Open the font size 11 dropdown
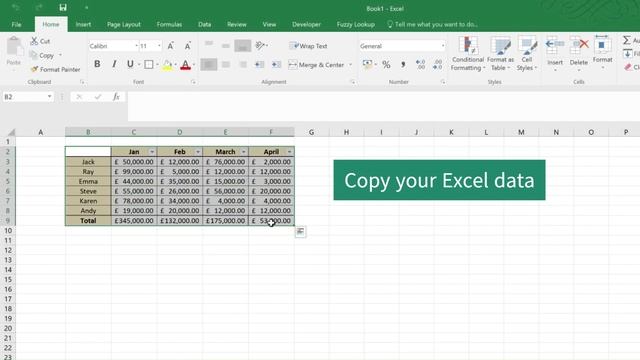The height and width of the screenshot is (360, 640). click(x=159, y=46)
